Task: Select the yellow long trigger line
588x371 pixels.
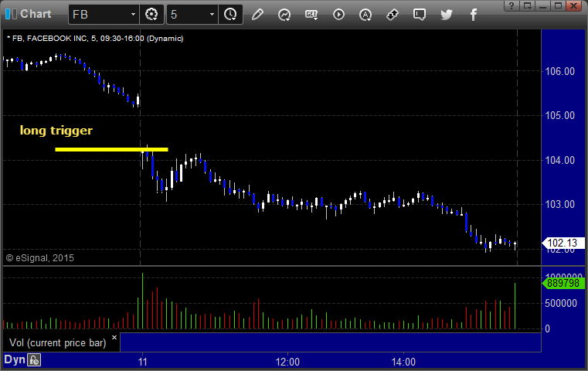Action: point(111,149)
